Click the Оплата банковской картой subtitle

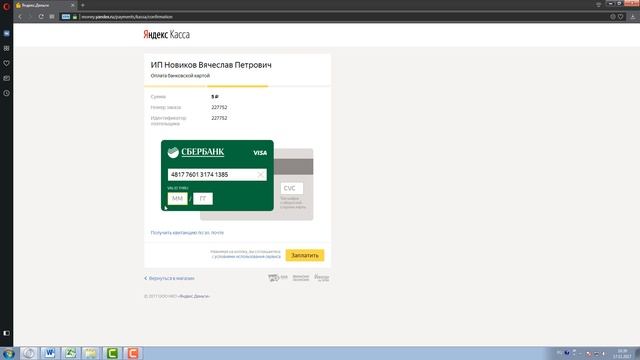pyautogui.click(x=180, y=76)
